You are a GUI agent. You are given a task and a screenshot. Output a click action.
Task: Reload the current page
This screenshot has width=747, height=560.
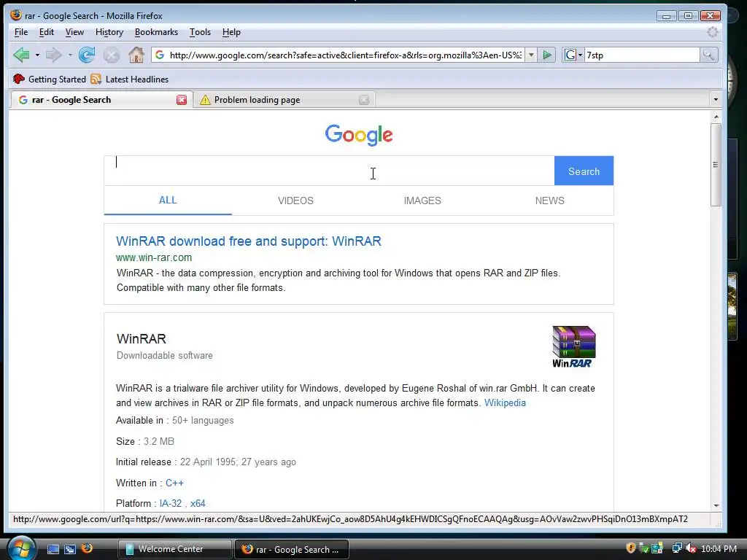(87, 55)
